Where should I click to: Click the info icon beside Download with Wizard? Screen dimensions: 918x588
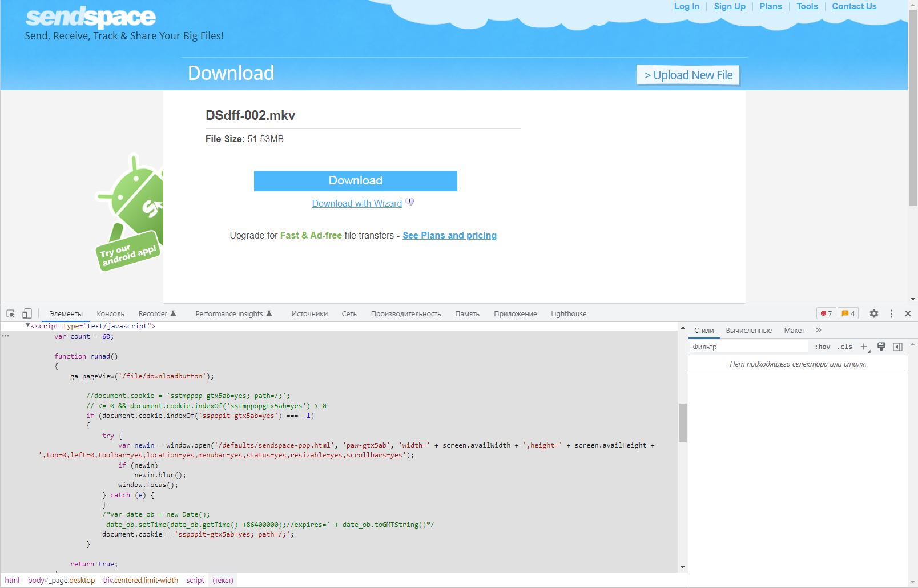pos(409,202)
